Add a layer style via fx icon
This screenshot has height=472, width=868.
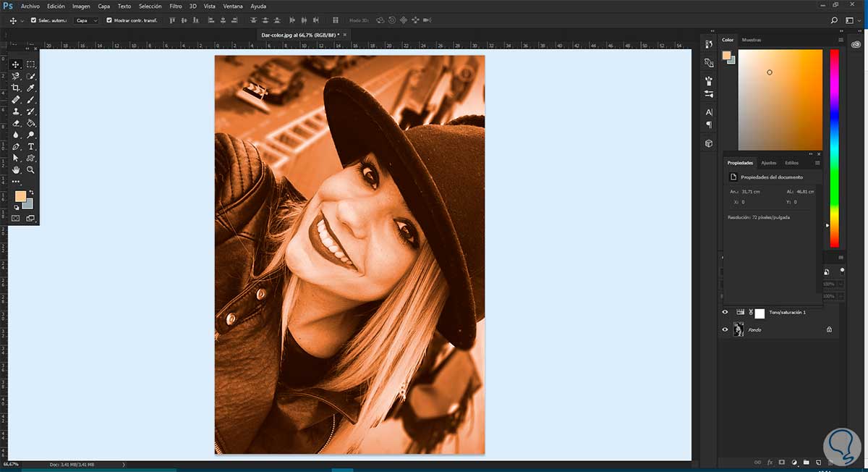(770, 462)
